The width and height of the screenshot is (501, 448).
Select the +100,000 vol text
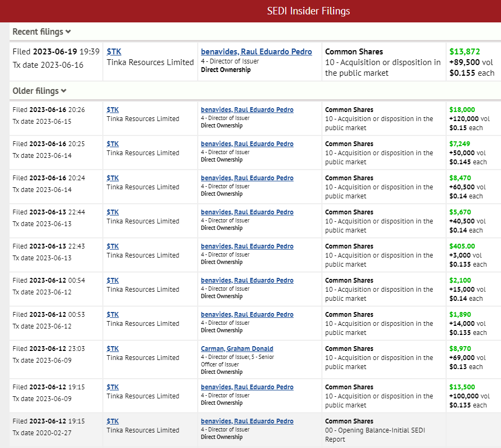(x=470, y=396)
